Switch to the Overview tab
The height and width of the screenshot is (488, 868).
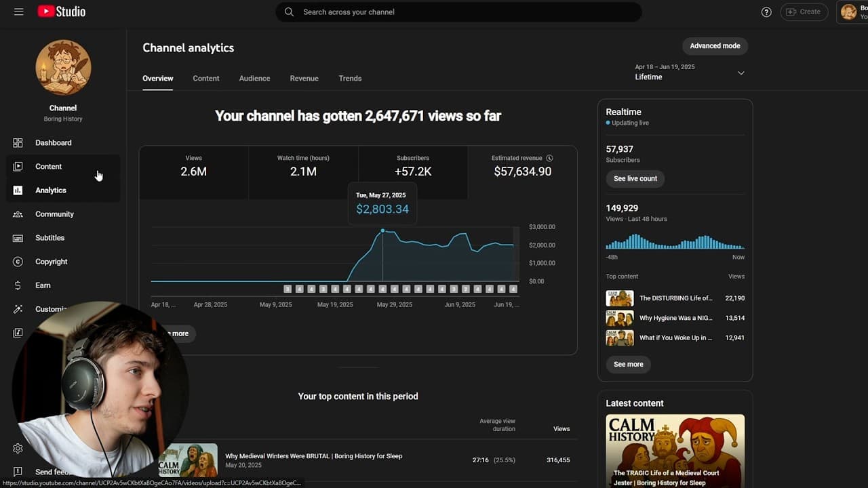158,79
